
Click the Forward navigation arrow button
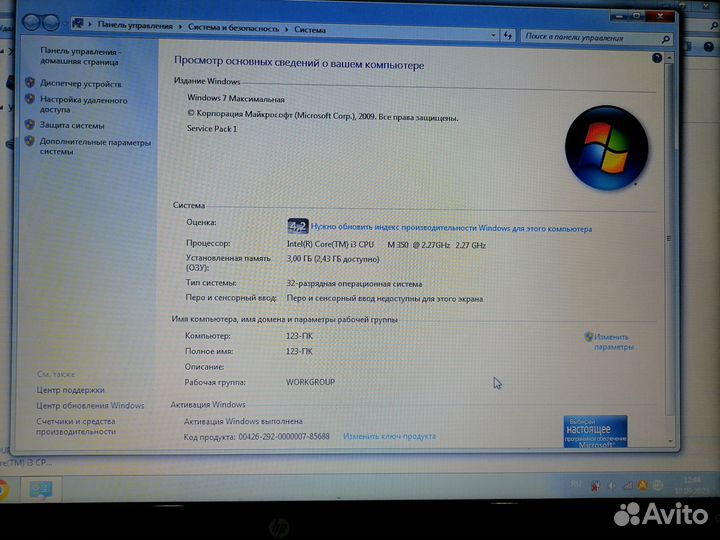tap(51, 22)
